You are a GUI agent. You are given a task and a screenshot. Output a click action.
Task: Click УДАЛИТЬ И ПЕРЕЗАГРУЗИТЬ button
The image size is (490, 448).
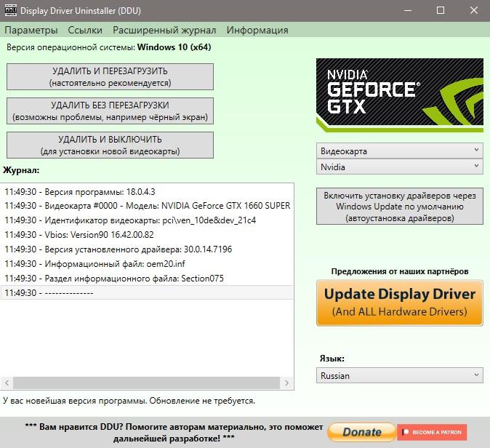pyautogui.click(x=110, y=77)
